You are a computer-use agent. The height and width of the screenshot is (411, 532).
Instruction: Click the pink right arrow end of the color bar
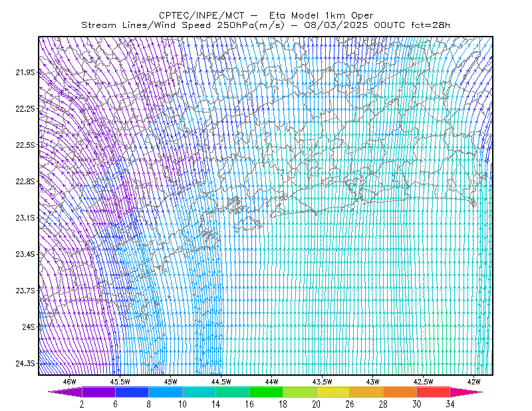pyautogui.click(x=466, y=392)
